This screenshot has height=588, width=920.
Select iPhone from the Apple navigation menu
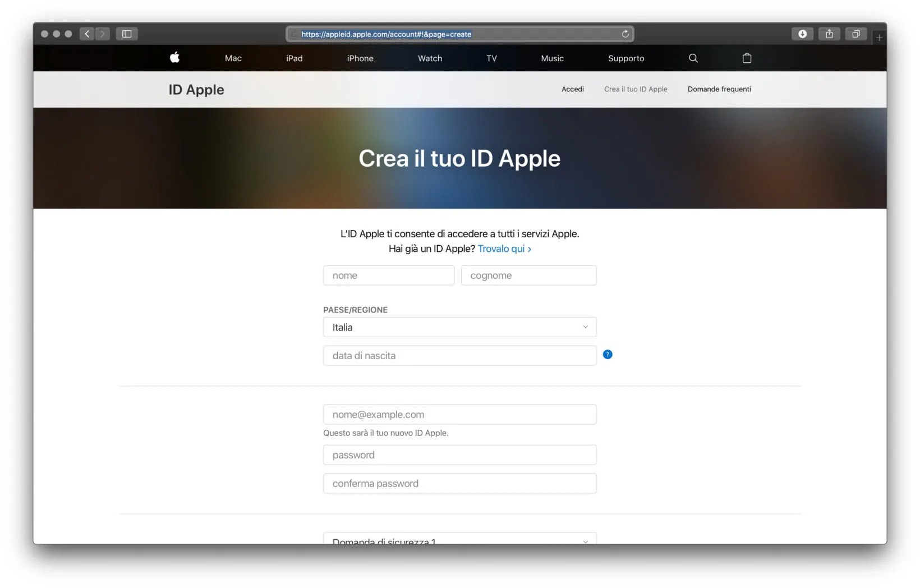click(360, 58)
